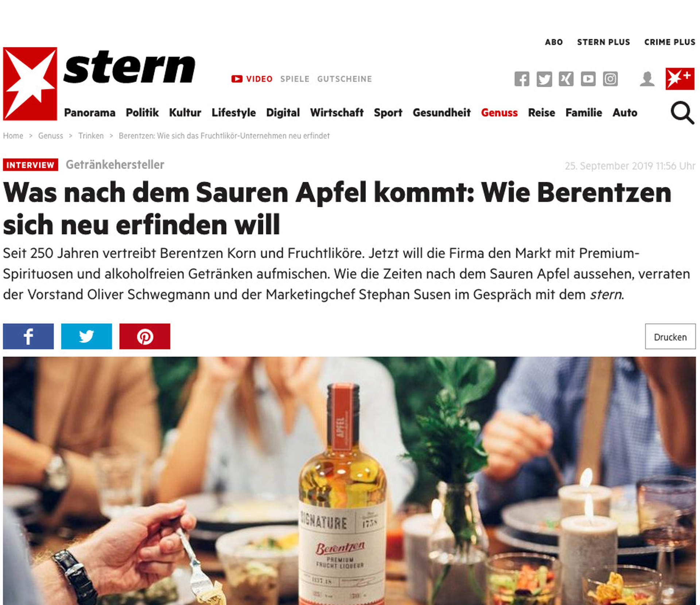
Task: Open the Xing social icon
Action: (566, 79)
